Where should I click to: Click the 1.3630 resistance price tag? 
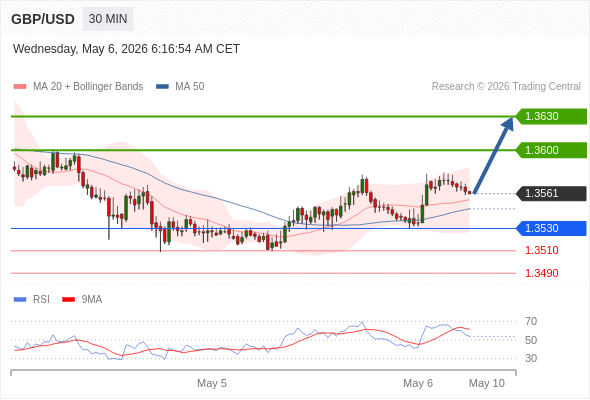[551, 116]
